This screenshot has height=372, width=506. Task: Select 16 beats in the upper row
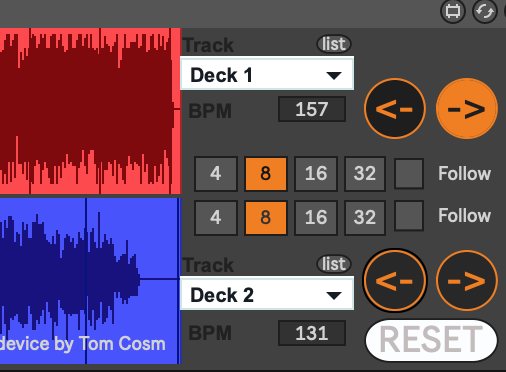coord(316,174)
